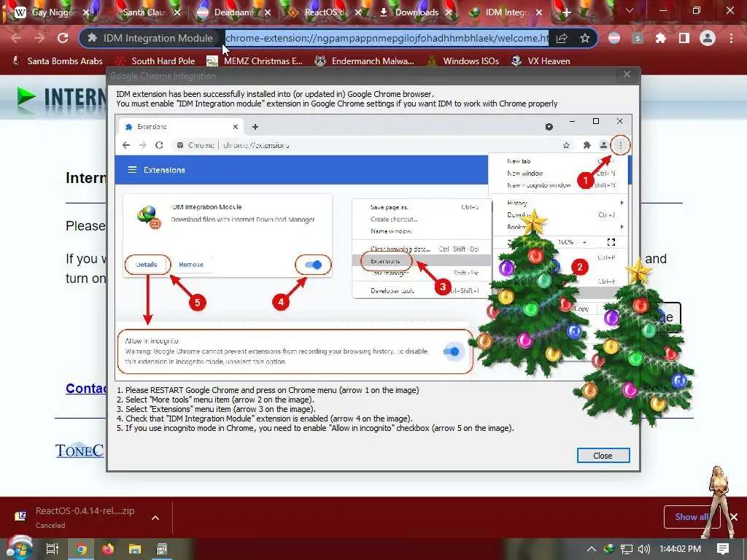
Task: Open the Extensions puzzle menu
Action: [661, 38]
